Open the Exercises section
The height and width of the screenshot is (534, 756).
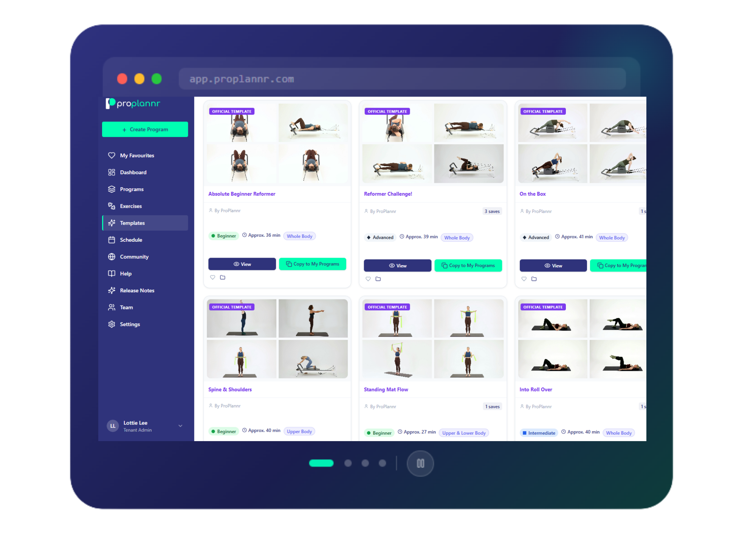[x=145, y=206]
